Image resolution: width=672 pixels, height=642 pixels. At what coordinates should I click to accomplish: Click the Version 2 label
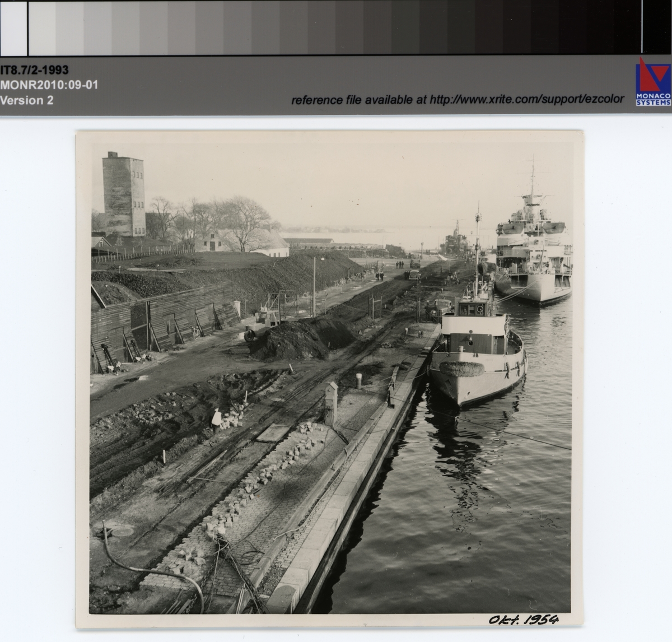click(x=27, y=100)
